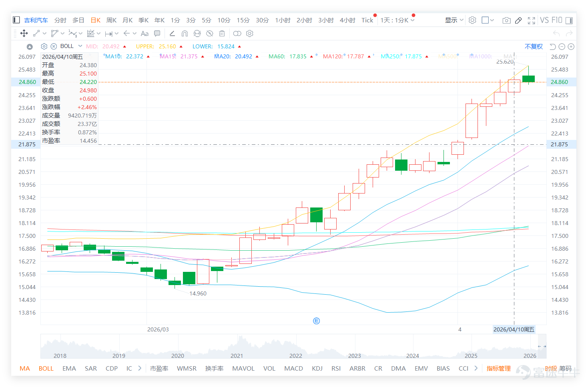The height and width of the screenshot is (387, 588).
Task: Open the BOLL indicator dropdown
Action: click(x=80, y=46)
